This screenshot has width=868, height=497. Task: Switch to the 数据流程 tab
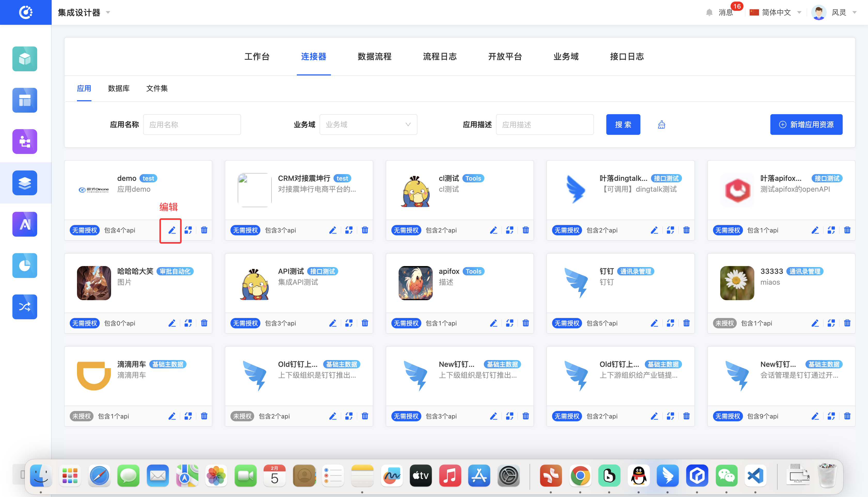374,56
